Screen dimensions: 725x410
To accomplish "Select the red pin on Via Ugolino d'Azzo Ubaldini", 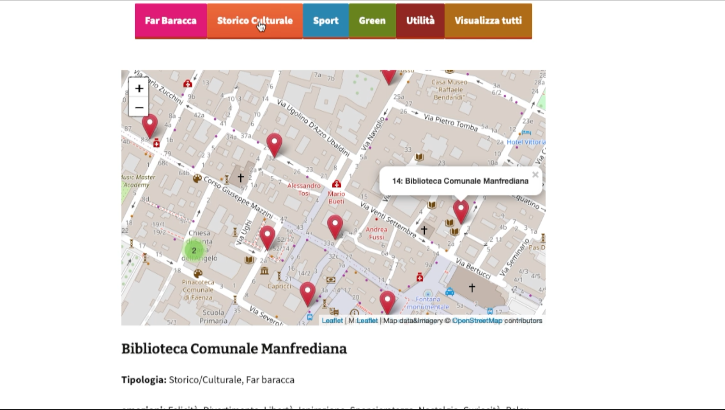I will click(x=274, y=145).
